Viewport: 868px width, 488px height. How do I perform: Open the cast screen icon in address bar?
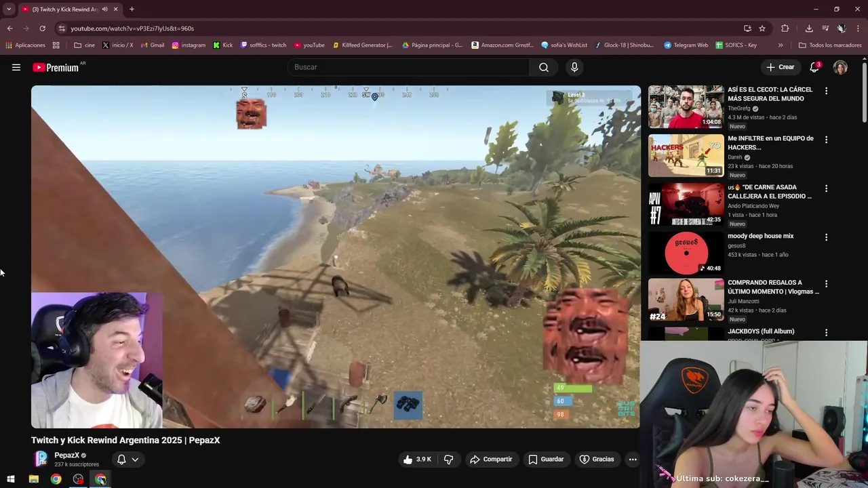pyautogui.click(x=747, y=28)
